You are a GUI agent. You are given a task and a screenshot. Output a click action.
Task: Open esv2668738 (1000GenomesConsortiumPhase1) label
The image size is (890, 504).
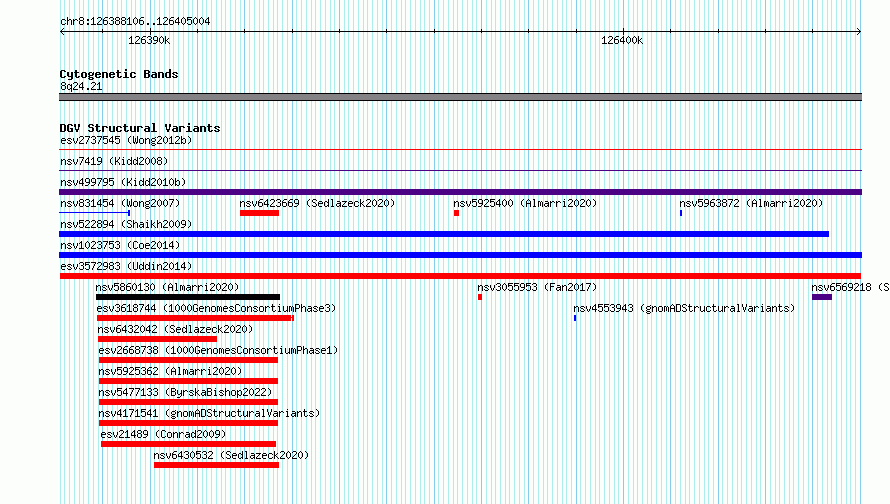[x=218, y=350]
